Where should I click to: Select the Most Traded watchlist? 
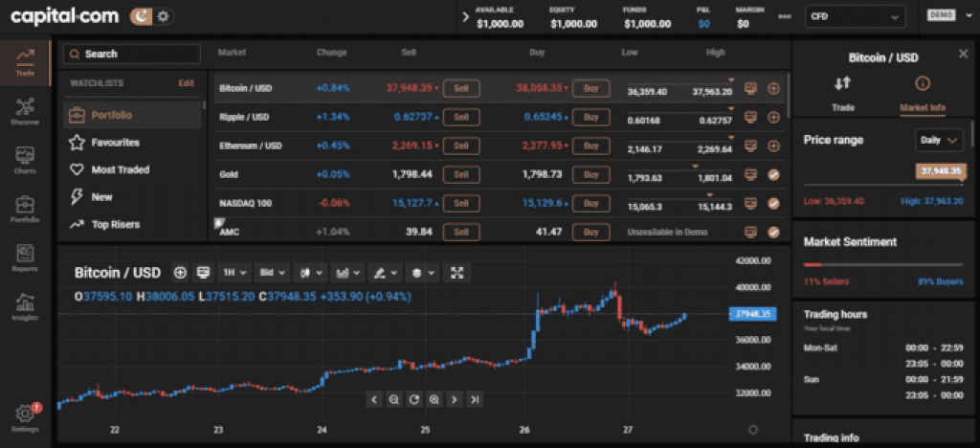pyautogui.click(x=132, y=170)
